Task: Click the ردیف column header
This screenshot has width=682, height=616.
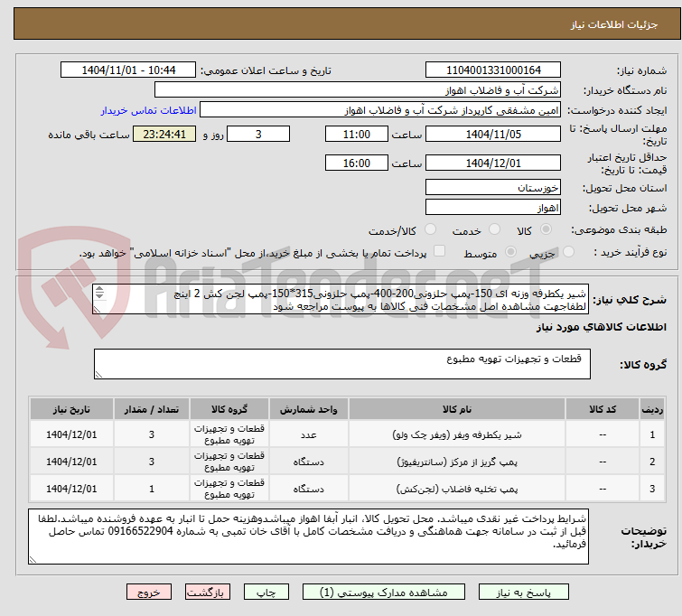Action: click(x=652, y=409)
